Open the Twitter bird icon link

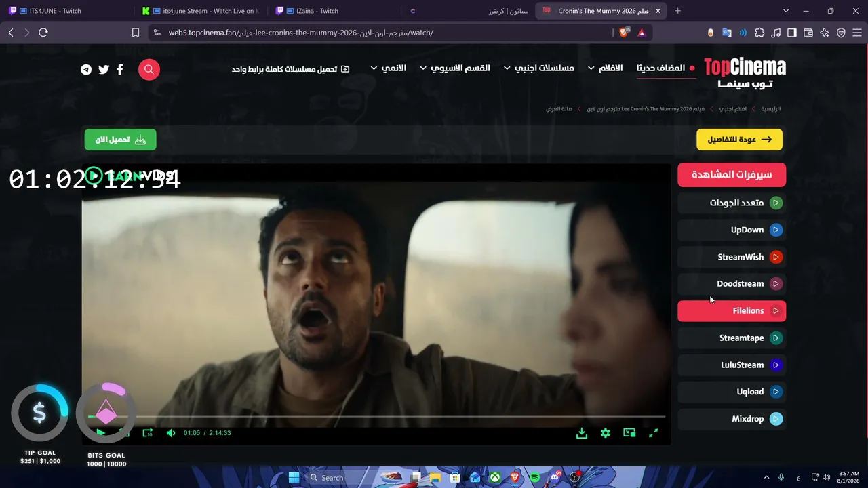point(104,69)
